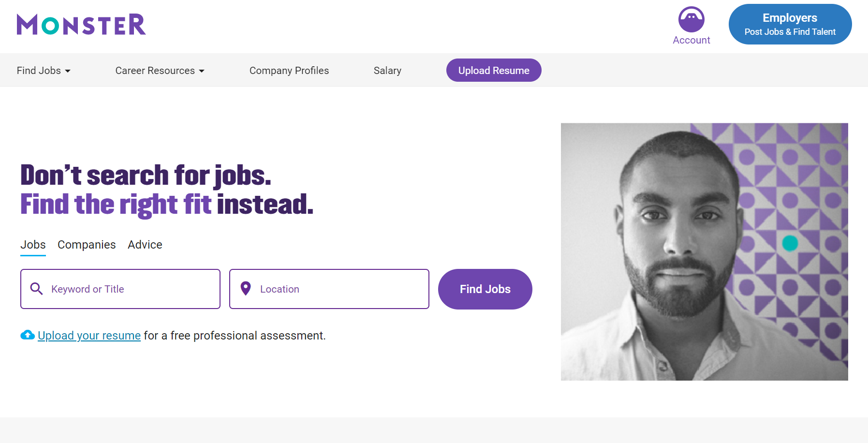Click the Find Jobs chevron arrow

tap(68, 71)
